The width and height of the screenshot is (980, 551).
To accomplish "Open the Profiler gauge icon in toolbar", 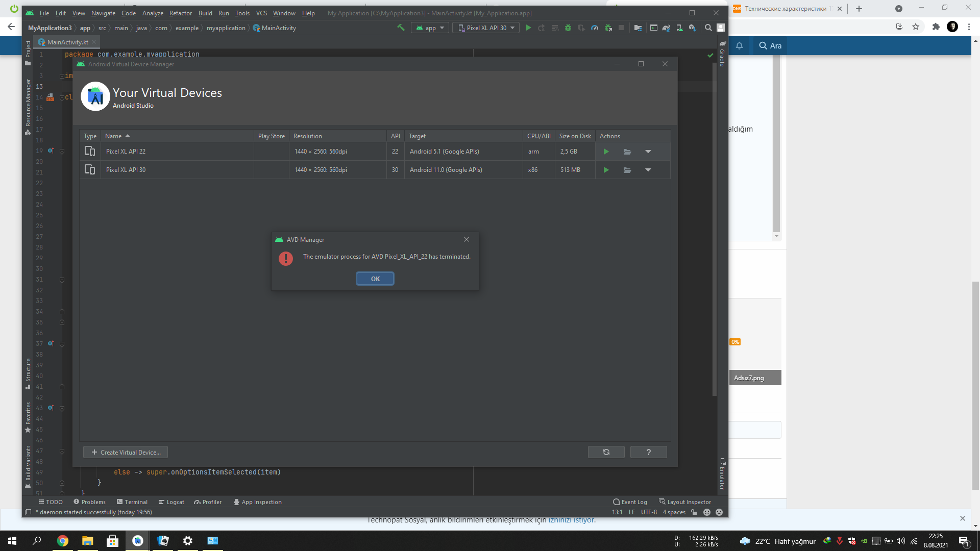I will click(595, 28).
